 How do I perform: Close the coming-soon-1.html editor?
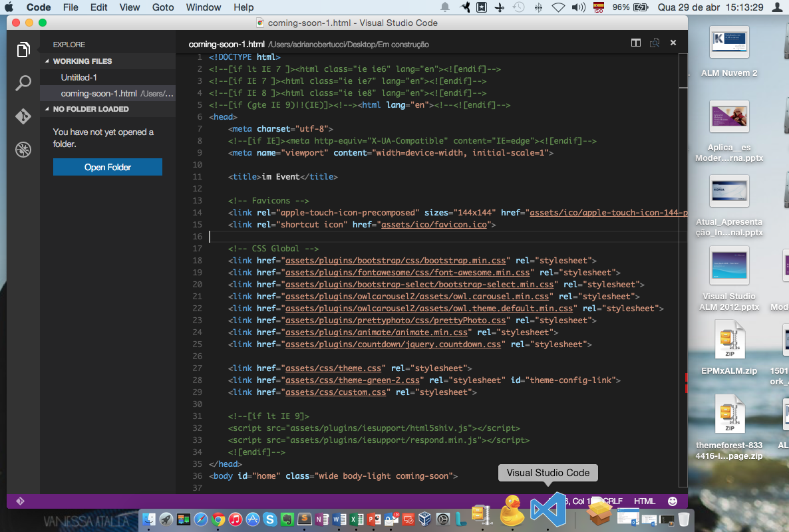pyautogui.click(x=673, y=43)
